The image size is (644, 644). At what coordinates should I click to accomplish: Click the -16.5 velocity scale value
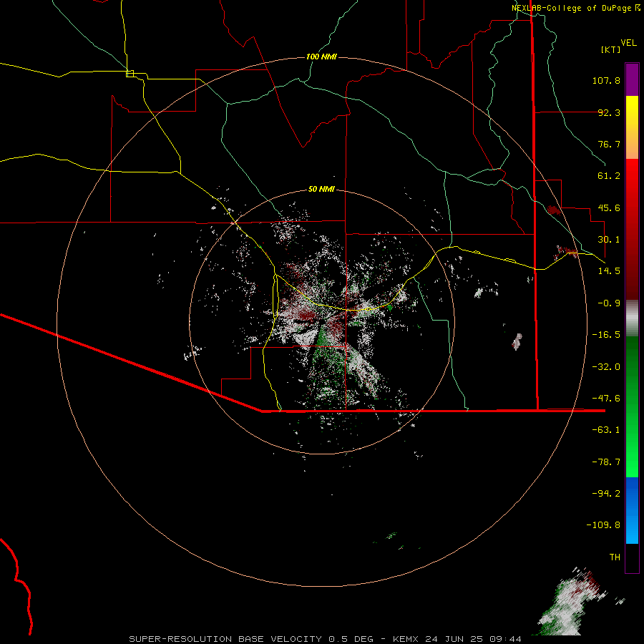tap(606, 335)
